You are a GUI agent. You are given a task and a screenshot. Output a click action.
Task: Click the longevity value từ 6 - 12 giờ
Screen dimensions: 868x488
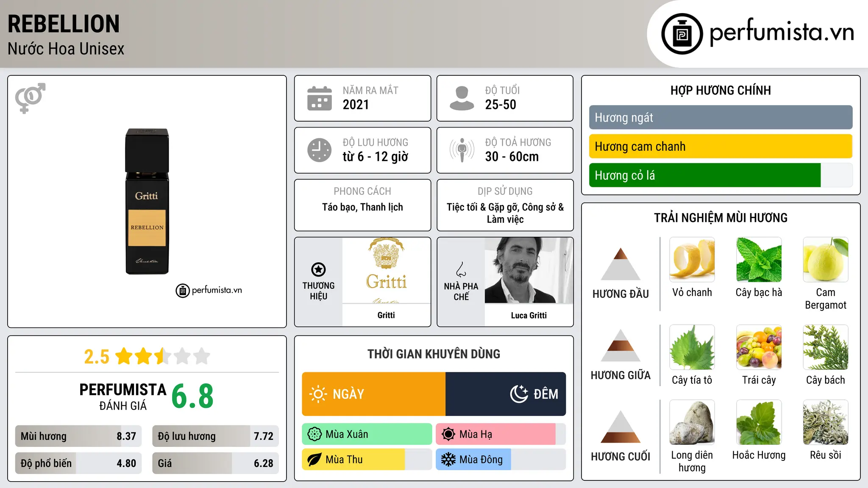[375, 157]
